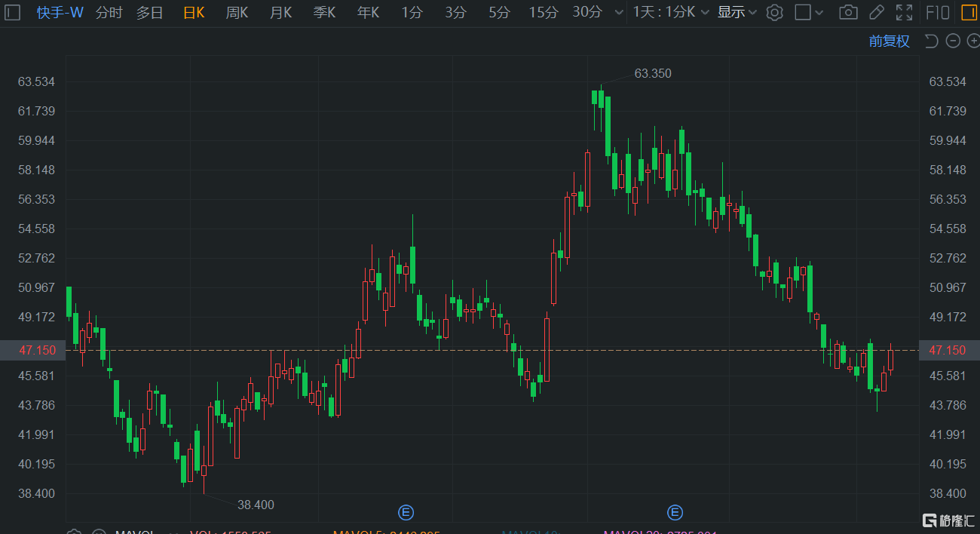Click the 49.172 left axis value
The height and width of the screenshot is (534, 980).
[37, 317]
